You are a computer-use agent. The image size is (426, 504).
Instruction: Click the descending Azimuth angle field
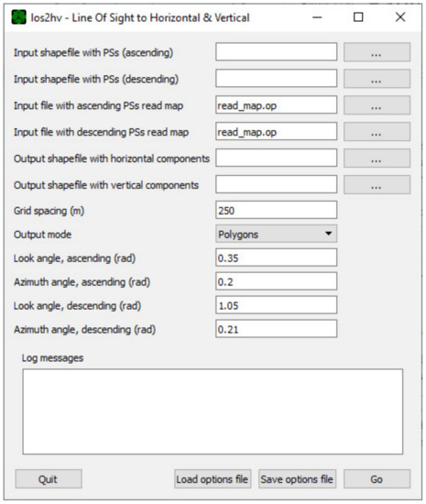coord(276,329)
